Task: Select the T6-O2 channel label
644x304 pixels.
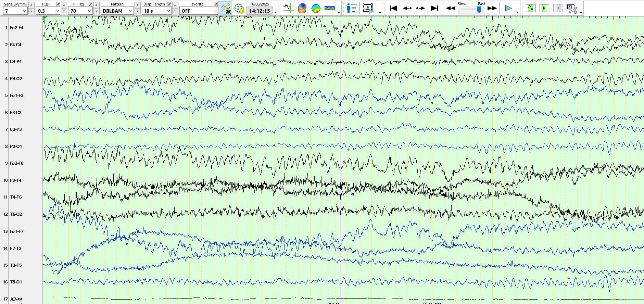Action: click(x=16, y=214)
